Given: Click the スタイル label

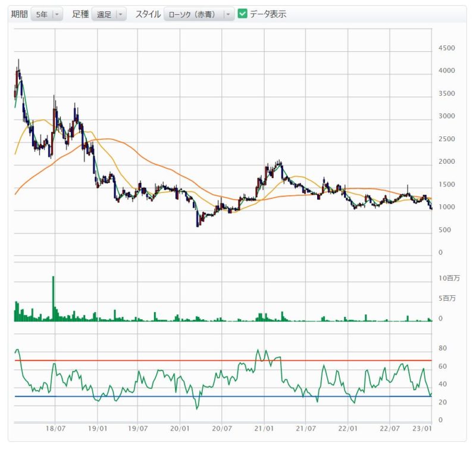Looking at the screenshot, I should (148, 14).
